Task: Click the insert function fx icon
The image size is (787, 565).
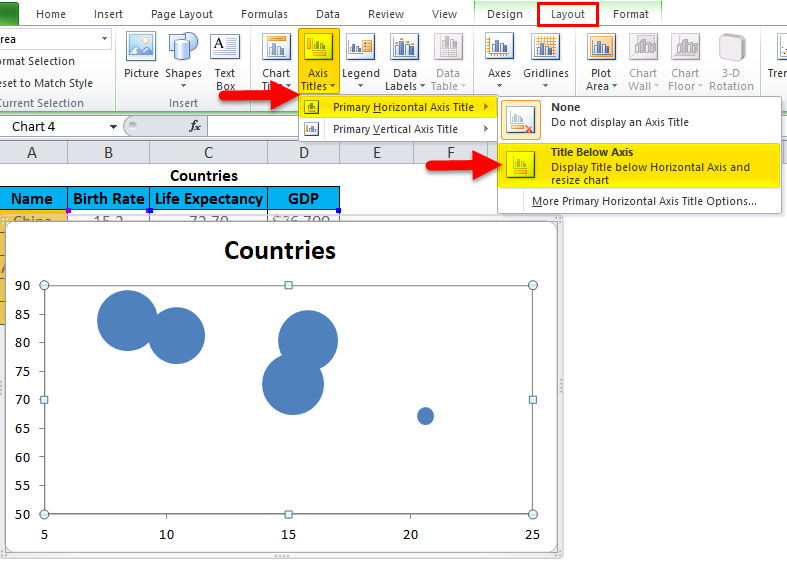Action: 195,126
